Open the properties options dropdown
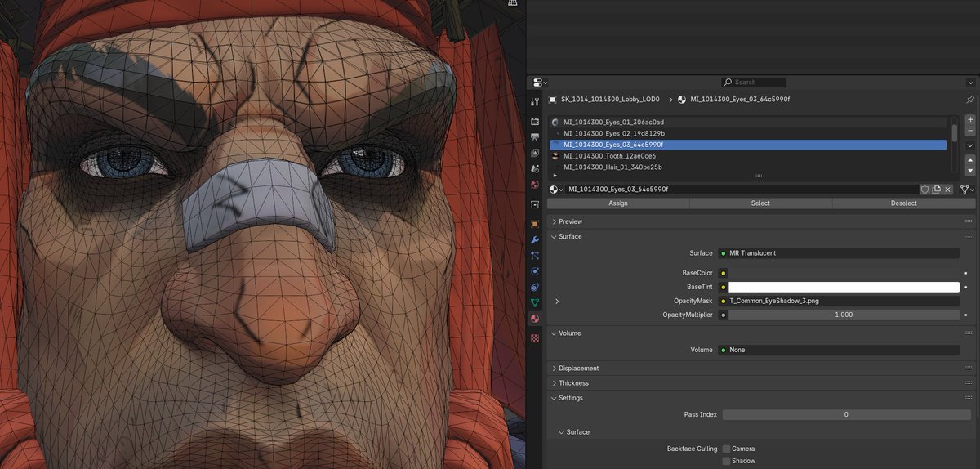The image size is (980, 469). tap(970, 83)
